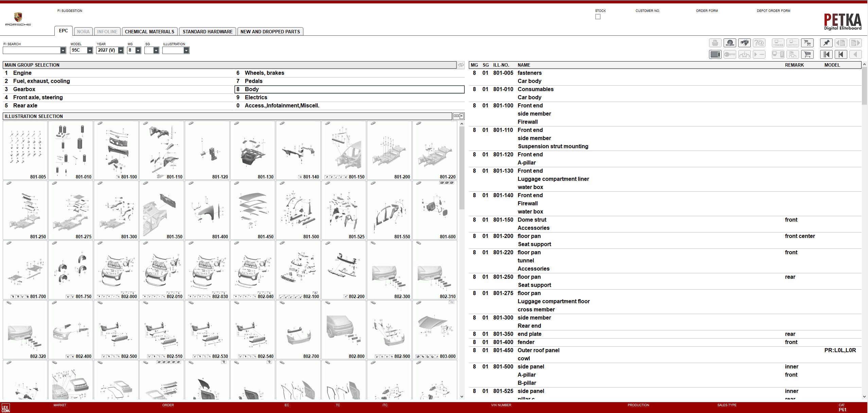Screen dimensions: 868x413
Task: Select list row 801-150 Dome strut
Action: pos(665,224)
